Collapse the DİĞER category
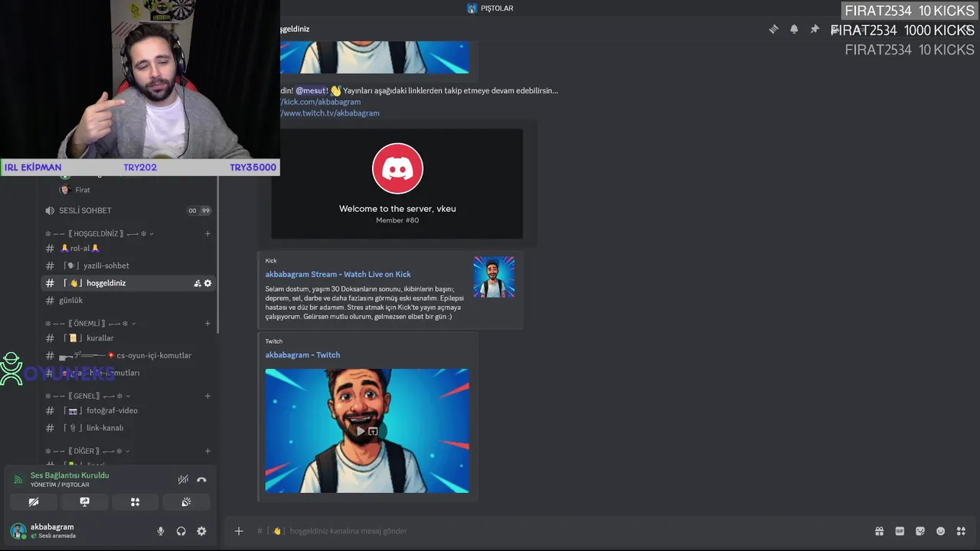Image resolution: width=980 pixels, height=551 pixels. (x=87, y=451)
